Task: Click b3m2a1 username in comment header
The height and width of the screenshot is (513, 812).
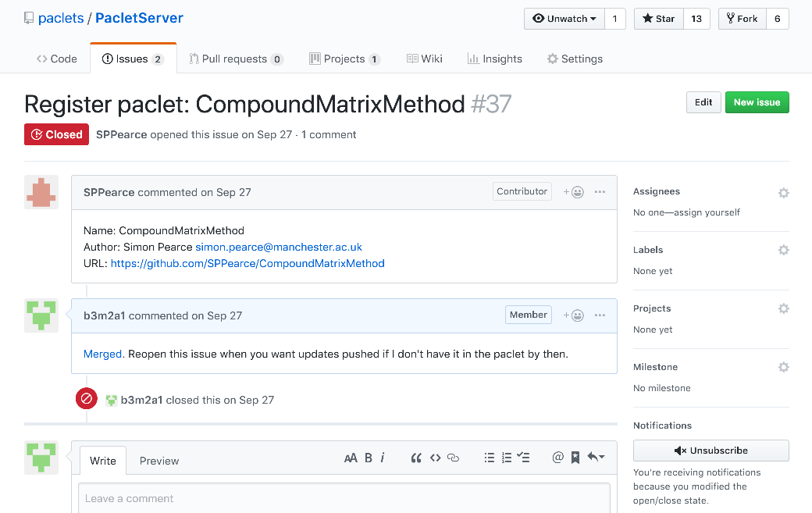Action: 104,315
